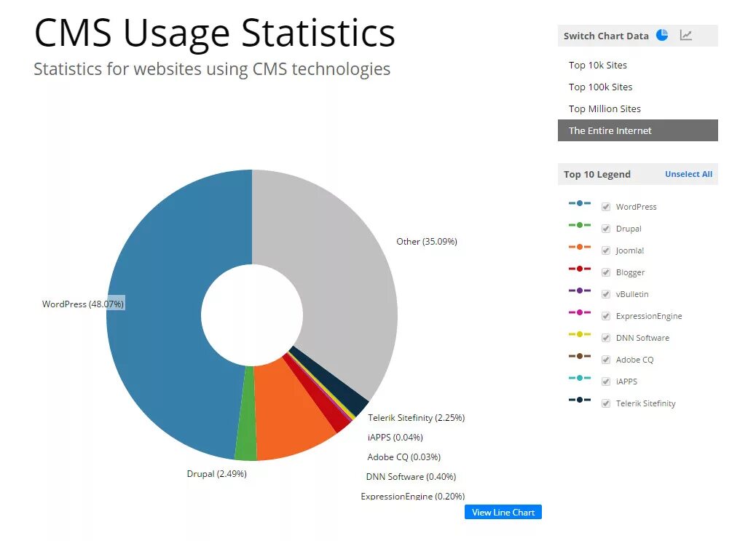Click the WordPress (48.07%) chart label

(x=83, y=304)
